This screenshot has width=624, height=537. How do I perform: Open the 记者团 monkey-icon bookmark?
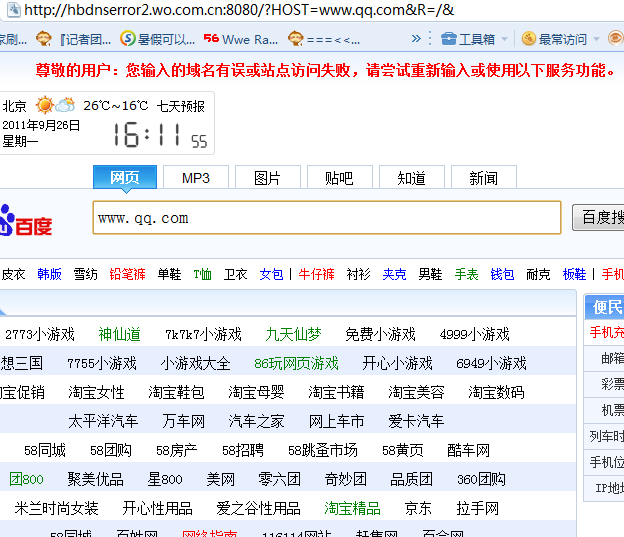pyautogui.click(x=74, y=39)
